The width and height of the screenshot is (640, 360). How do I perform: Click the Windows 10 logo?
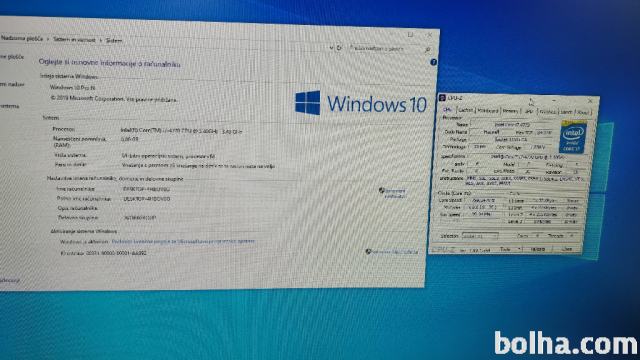[360, 103]
